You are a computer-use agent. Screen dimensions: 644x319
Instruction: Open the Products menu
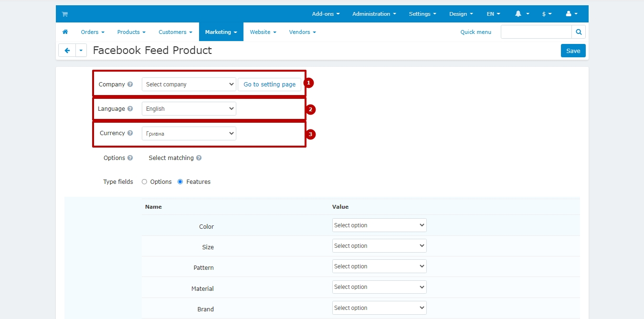click(131, 32)
